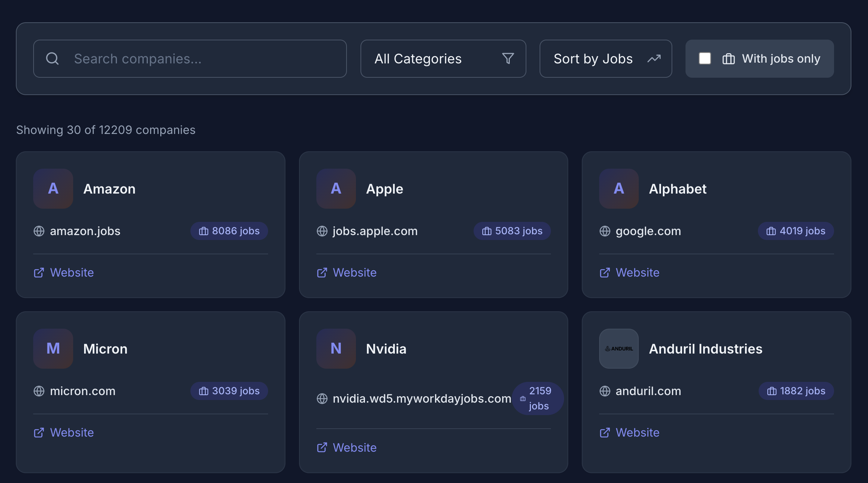
Task: Open Nvidia's Website link
Action: [347, 448]
